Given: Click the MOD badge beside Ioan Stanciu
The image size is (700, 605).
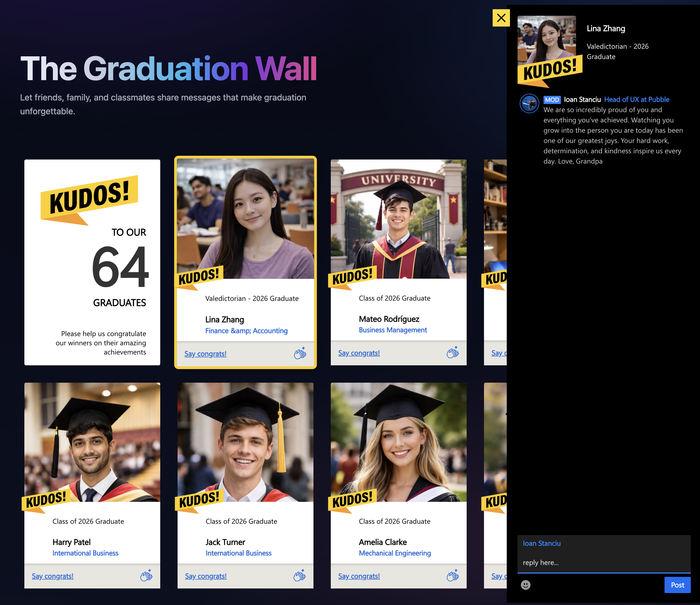Looking at the screenshot, I should (552, 100).
